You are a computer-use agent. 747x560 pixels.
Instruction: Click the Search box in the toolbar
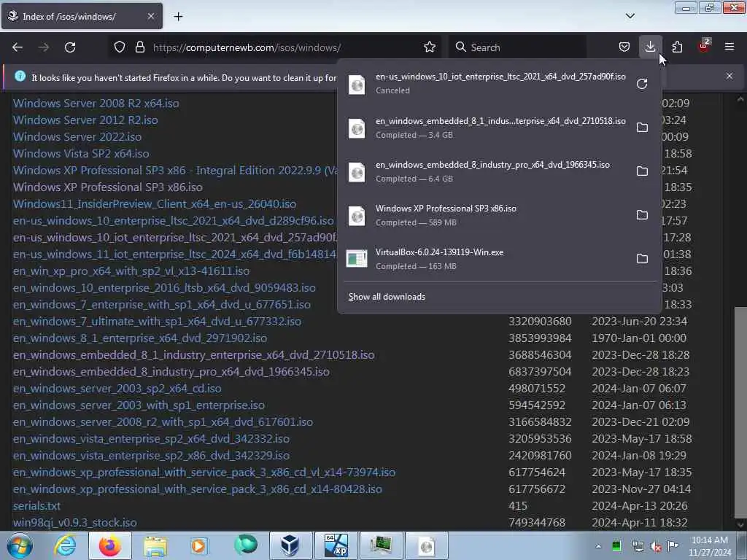[517, 47]
